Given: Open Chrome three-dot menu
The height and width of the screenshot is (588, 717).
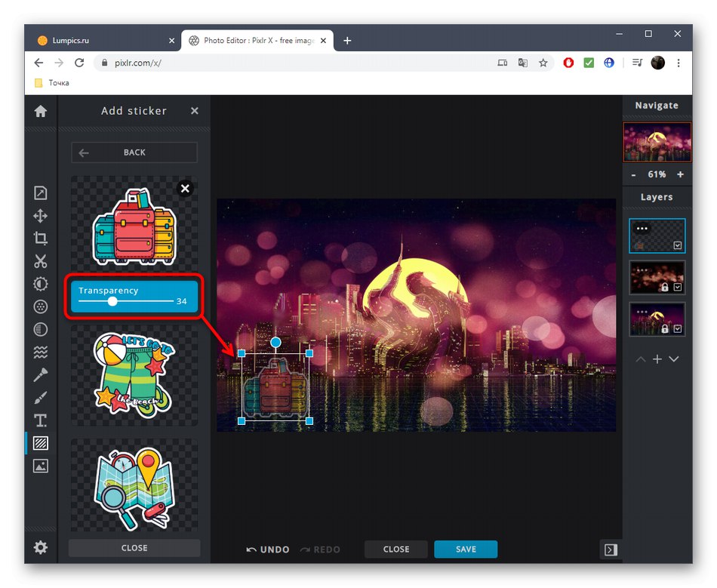Looking at the screenshot, I should pyautogui.click(x=679, y=63).
